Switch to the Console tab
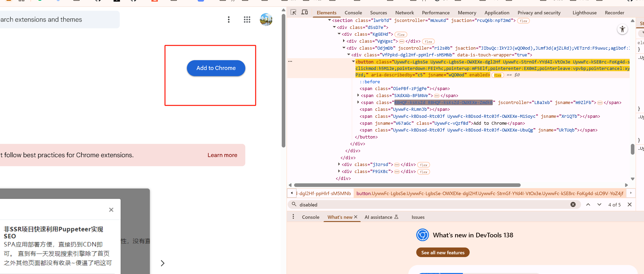The width and height of the screenshot is (644, 274). pyautogui.click(x=353, y=13)
